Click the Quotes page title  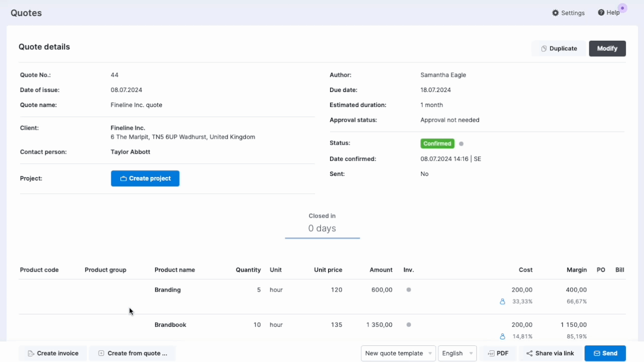coord(26,13)
